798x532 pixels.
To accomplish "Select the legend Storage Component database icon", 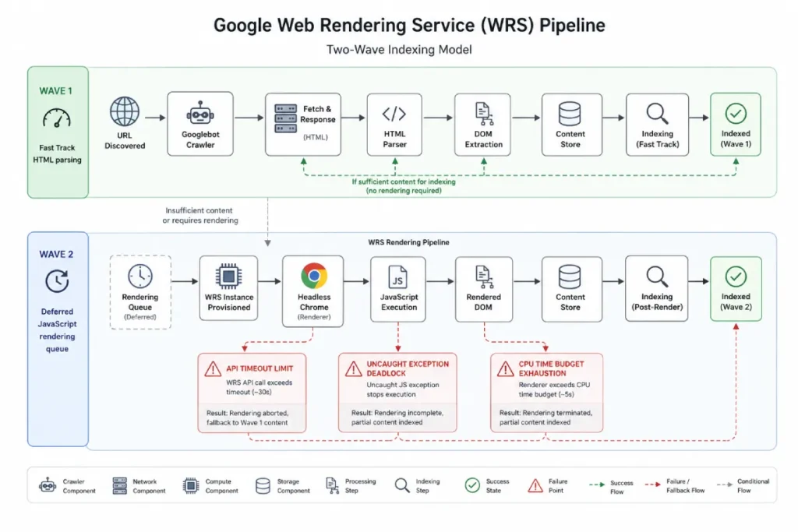I will tap(263, 486).
